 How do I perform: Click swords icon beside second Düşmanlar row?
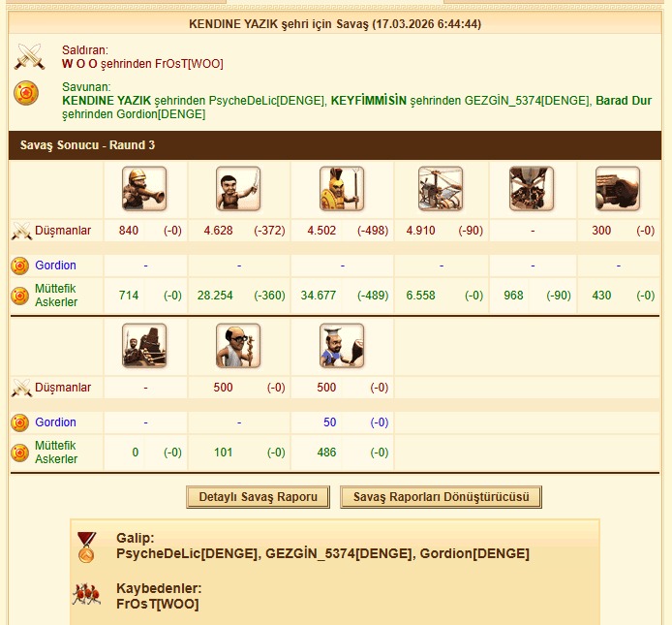(21, 388)
